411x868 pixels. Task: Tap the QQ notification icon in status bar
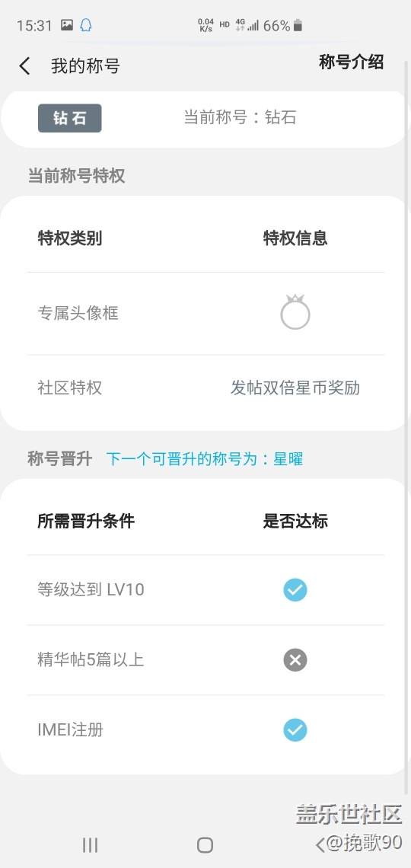pyautogui.click(x=86, y=25)
